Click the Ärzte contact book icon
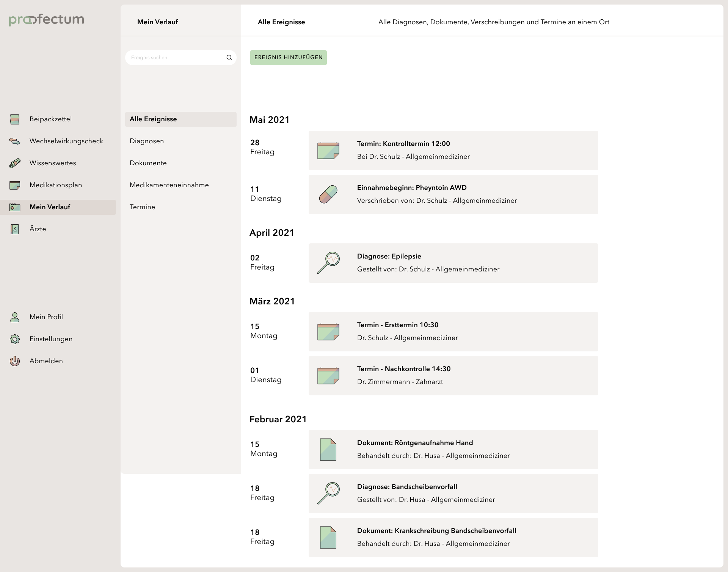The height and width of the screenshot is (572, 728). pos(15,229)
